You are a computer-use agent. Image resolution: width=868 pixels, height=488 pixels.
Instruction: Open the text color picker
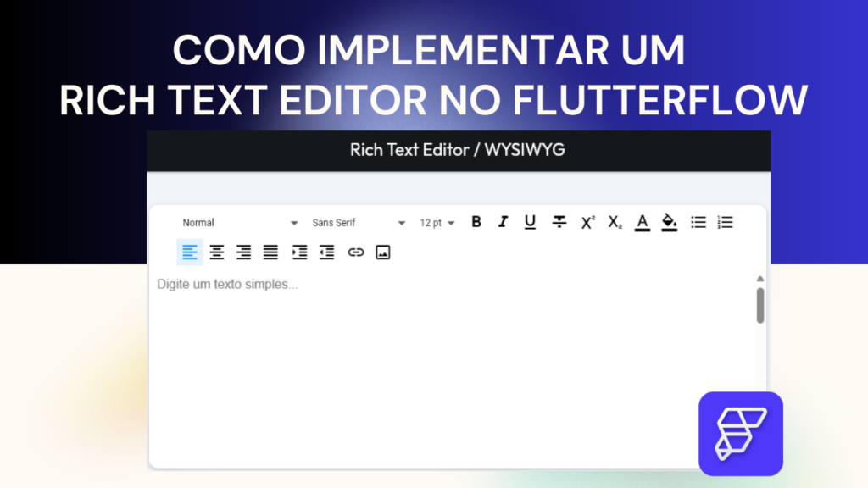(x=642, y=222)
